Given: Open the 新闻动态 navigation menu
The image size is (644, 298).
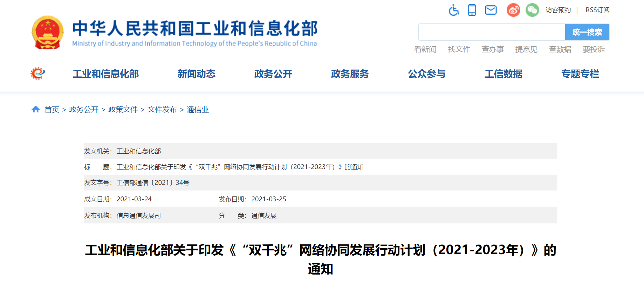Looking at the screenshot, I should coord(196,74).
